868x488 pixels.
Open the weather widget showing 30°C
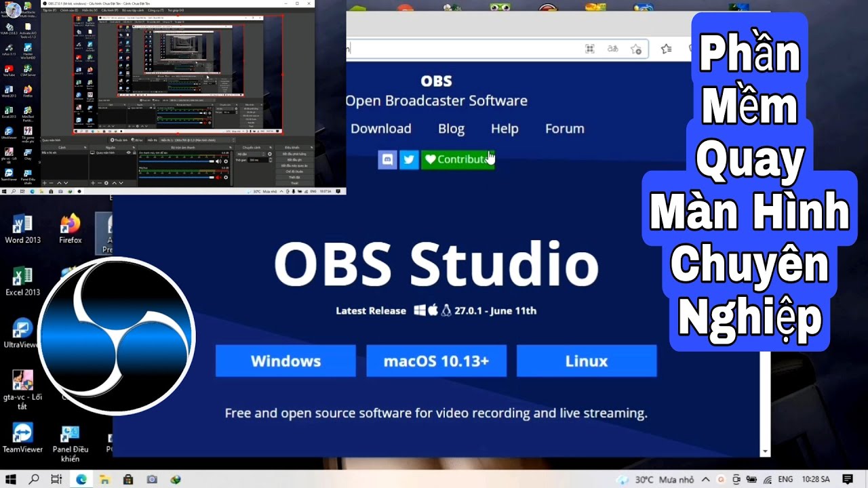[x=654, y=479]
